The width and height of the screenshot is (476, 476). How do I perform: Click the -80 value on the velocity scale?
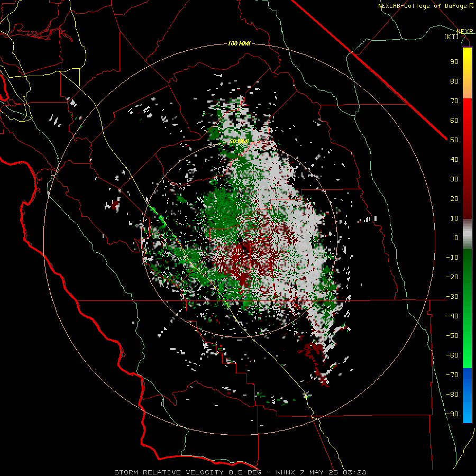[452, 395]
